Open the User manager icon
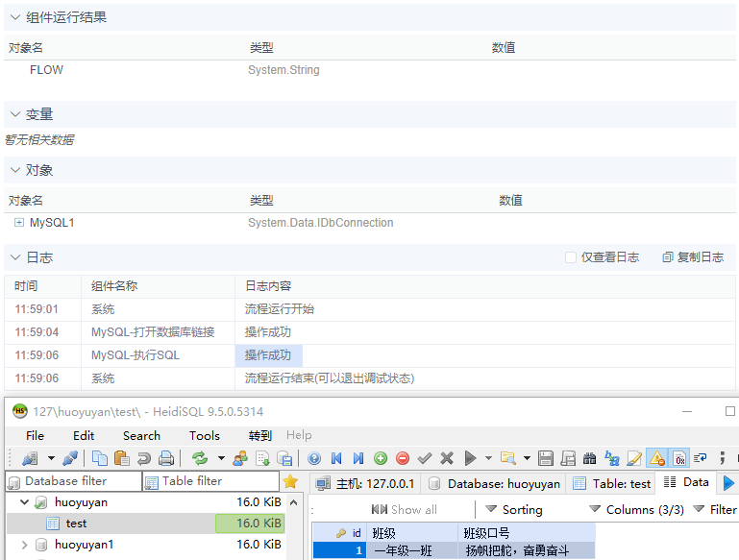The image size is (739, 560). 240,458
